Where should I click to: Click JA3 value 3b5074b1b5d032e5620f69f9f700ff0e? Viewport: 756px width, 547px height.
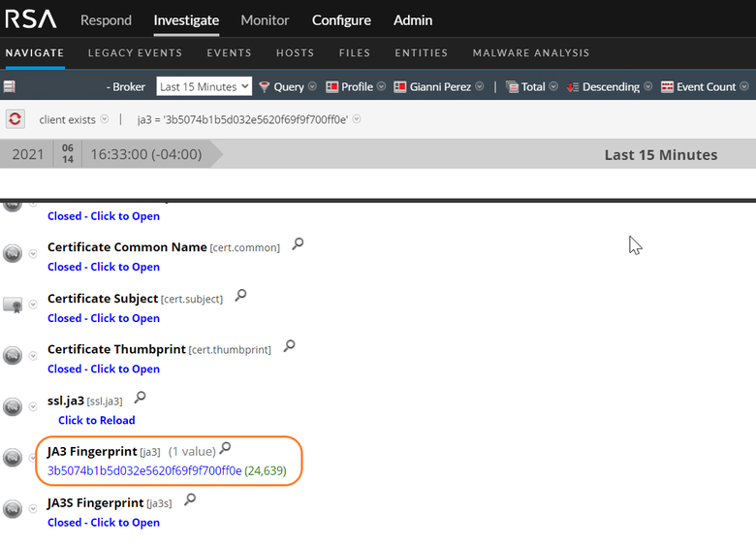click(x=144, y=470)
